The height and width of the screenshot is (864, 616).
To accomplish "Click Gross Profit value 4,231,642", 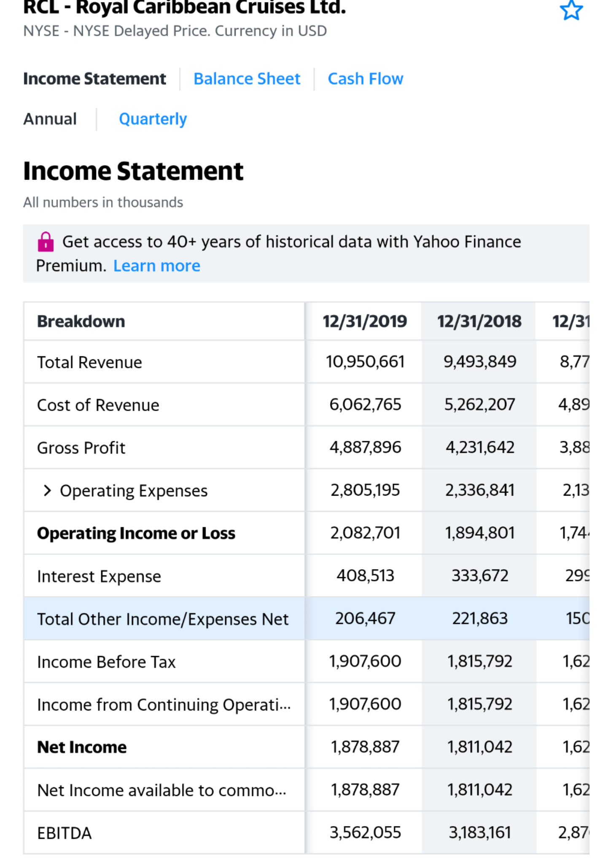I will click(480, 447).
